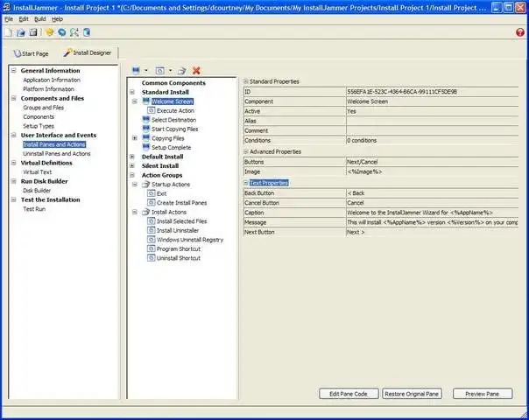This screenshot has height=420, width=529.
Task: Click the Restore Original Pane button
Action: coord(412,394)
